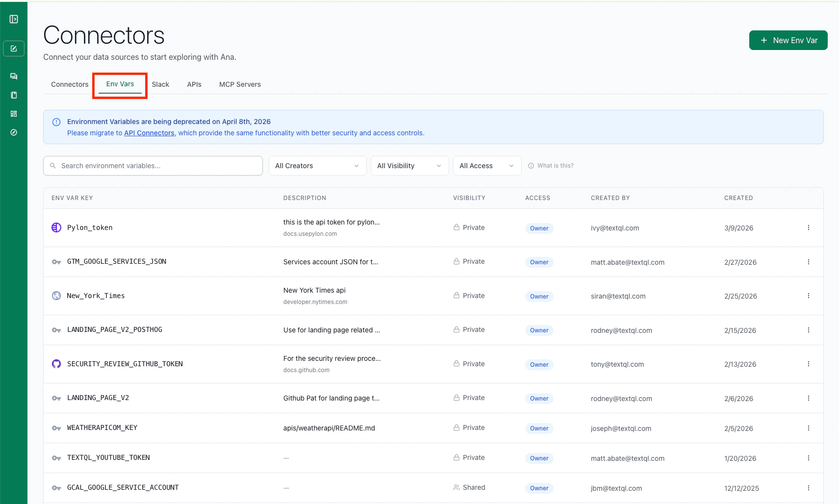The height and width of the screenshot is (504, 839).
Task: Open the compass explore icon in sidebar
Action: click(x=14, y=132)
